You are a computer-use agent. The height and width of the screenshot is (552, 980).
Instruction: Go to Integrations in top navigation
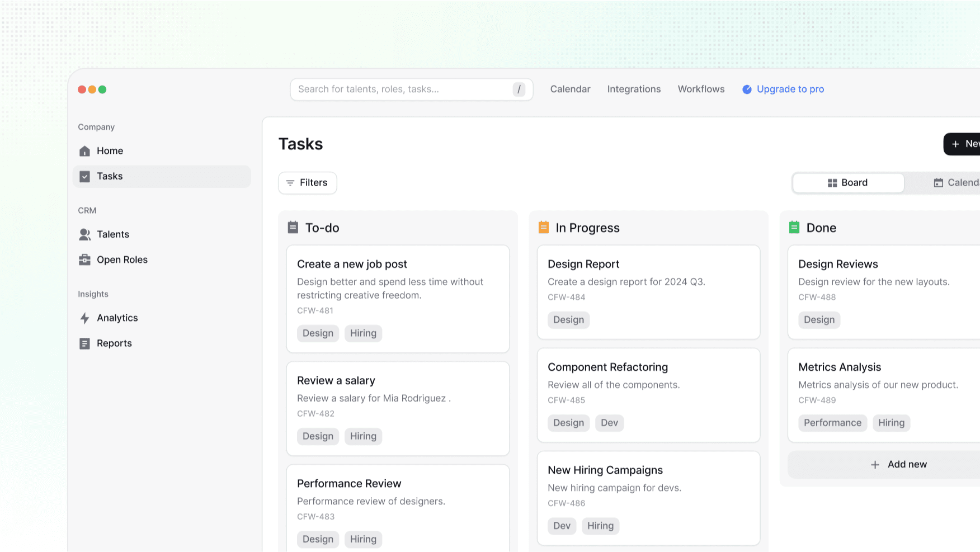pyautogui.click(x=634, y=89)
